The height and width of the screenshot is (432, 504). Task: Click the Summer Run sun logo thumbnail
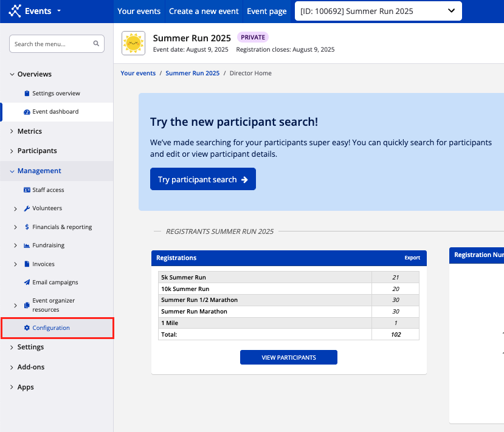(x=133, y=43)
